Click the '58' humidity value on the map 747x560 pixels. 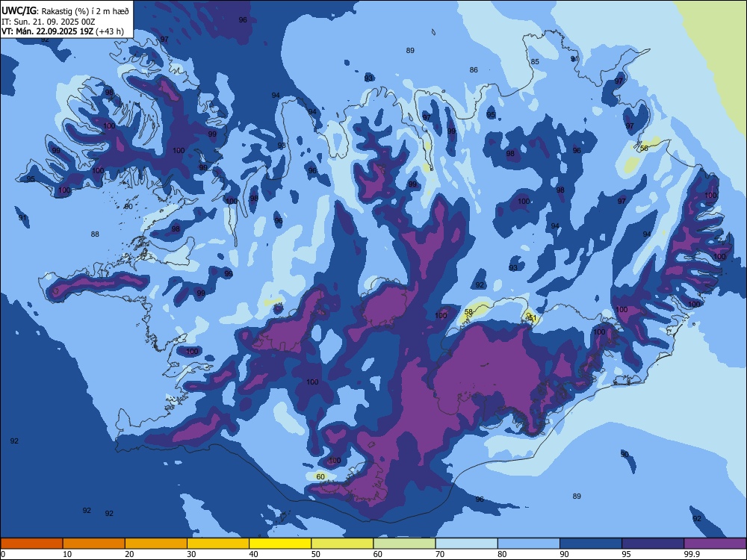(x=468, y=312)
